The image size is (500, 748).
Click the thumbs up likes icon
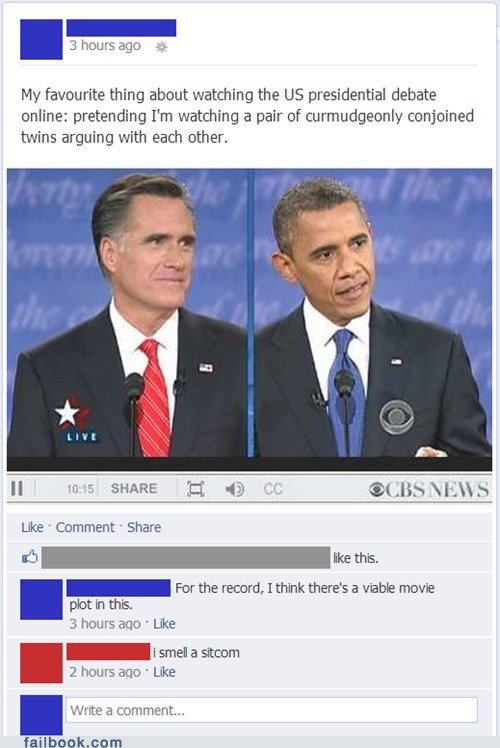tap(30, 557)
